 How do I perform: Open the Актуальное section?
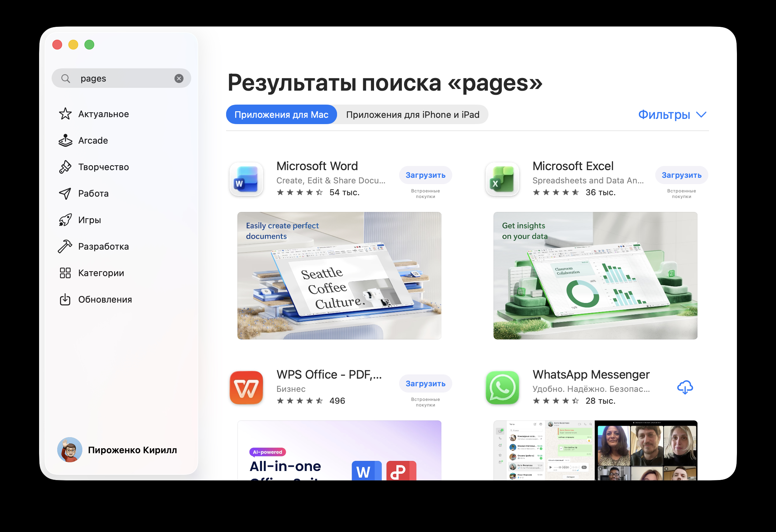tap(103, 114)
